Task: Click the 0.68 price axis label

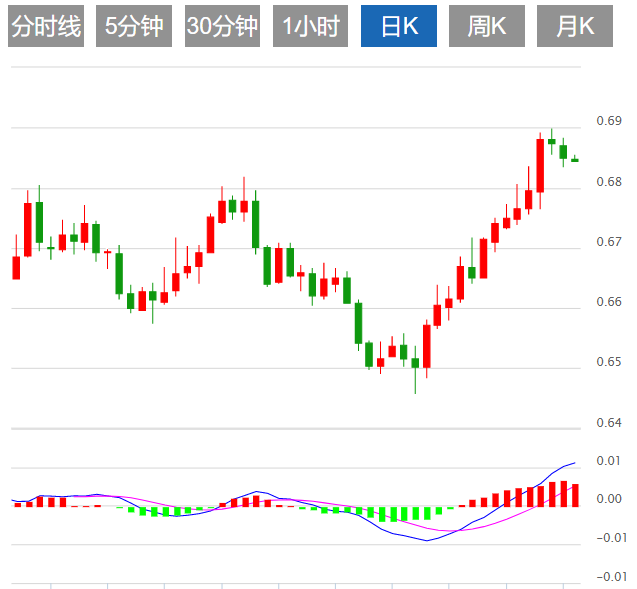Action: [x=609, y=182]
